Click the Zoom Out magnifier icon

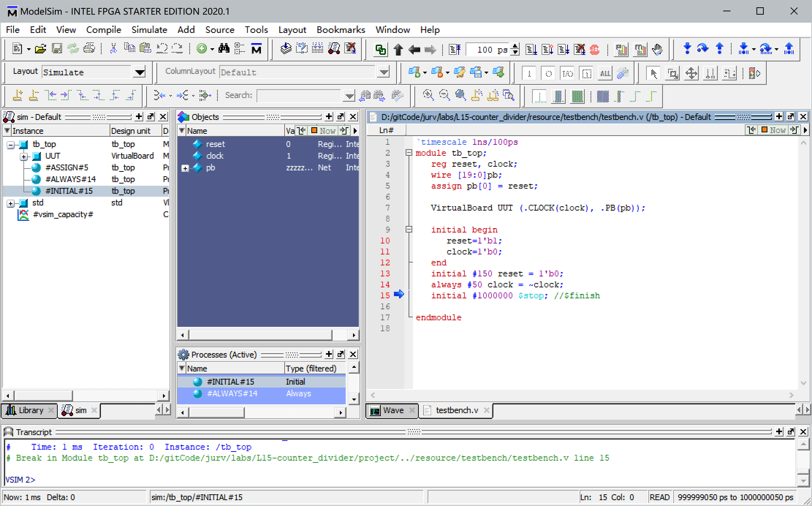[444, 95]
